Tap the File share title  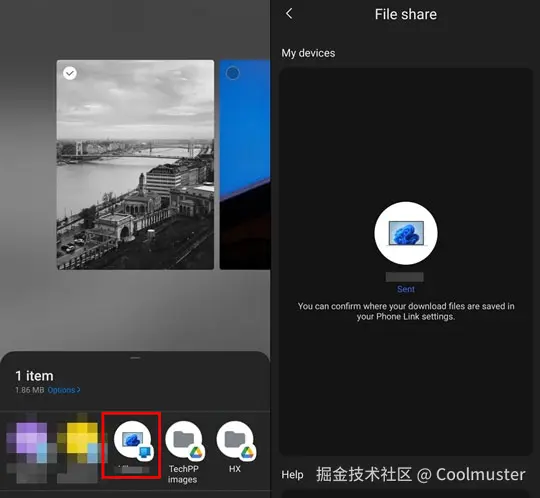(x=406, y=14)
